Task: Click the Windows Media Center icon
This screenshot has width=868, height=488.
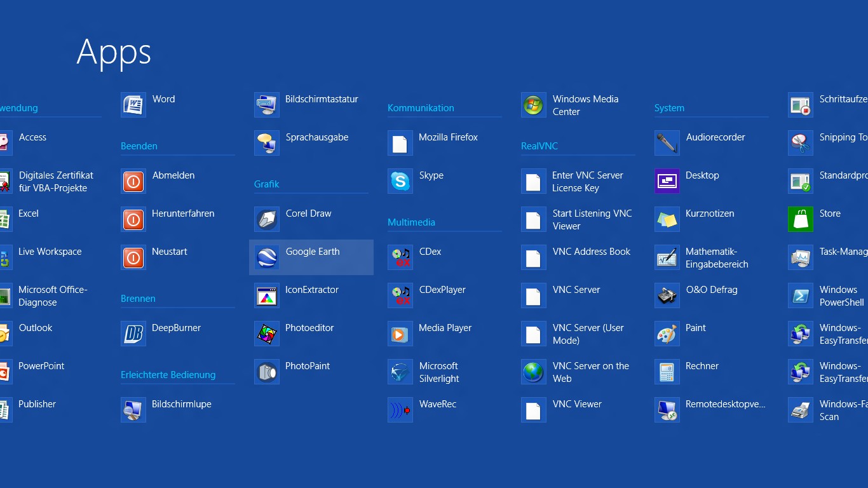Action: [x=534, y=105]
